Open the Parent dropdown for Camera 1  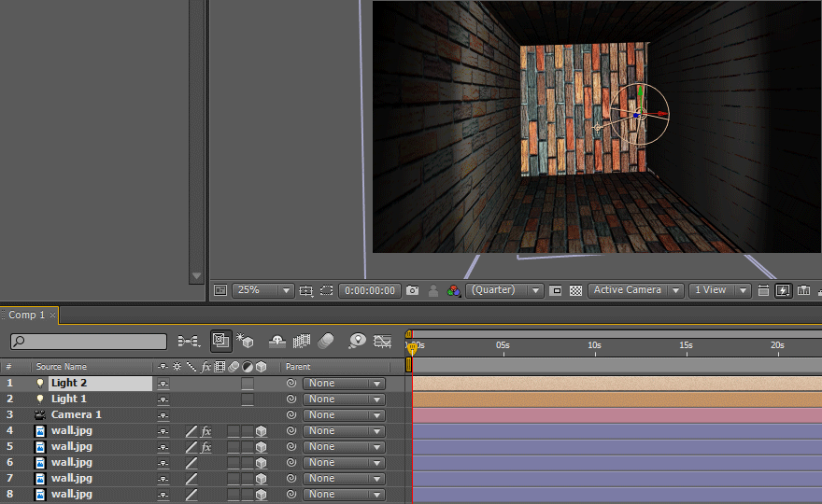344,415
